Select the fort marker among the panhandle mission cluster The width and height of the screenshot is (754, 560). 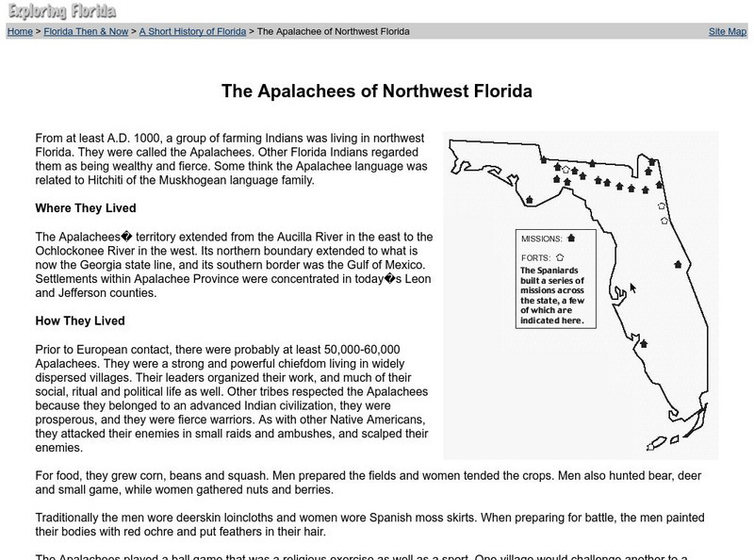click(565, 170)
